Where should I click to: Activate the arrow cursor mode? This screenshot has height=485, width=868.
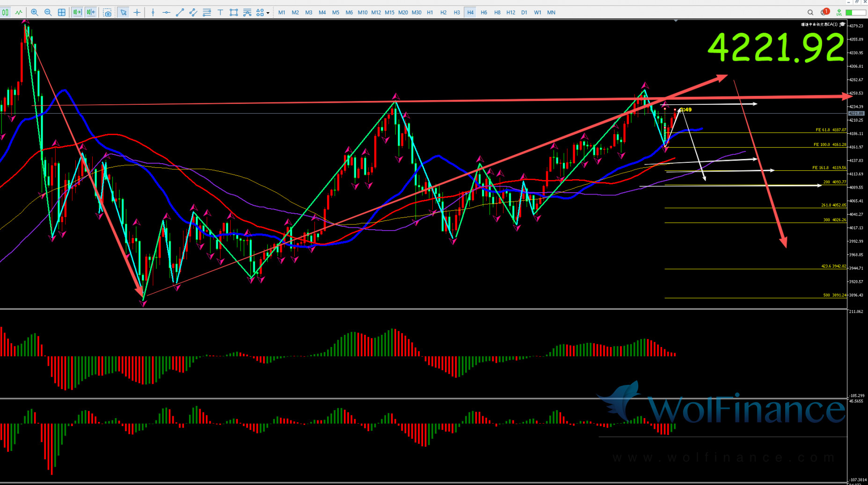pyautogui.click(x=124, y=13)
